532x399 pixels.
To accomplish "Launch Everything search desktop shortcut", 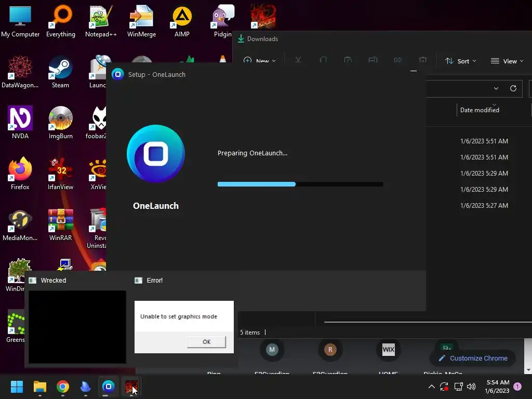I will (61, 21).
